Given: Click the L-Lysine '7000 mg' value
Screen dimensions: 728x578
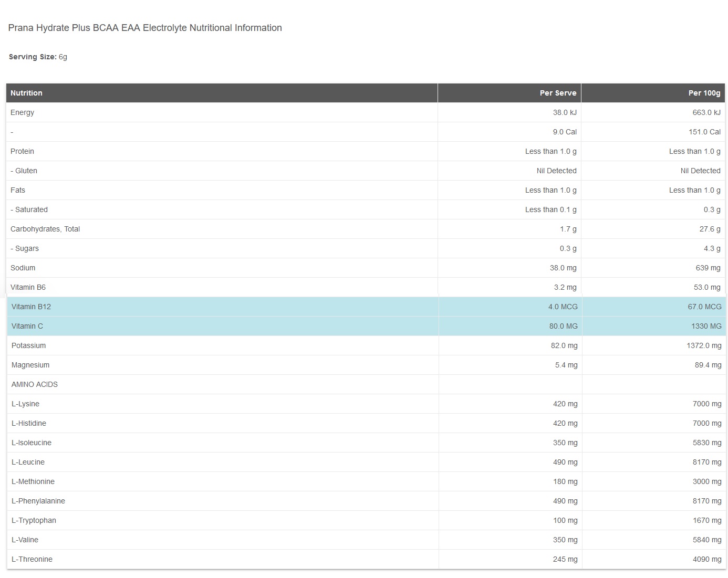Looking at the screenshot, I should coord(707,404).
